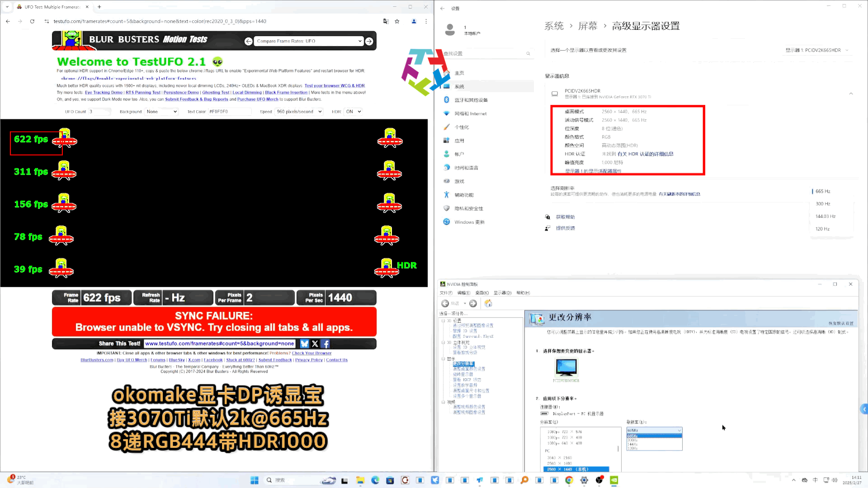
Task: Open the 显示器(D) menu in NVIDIA panel
Action: (502, 293)
